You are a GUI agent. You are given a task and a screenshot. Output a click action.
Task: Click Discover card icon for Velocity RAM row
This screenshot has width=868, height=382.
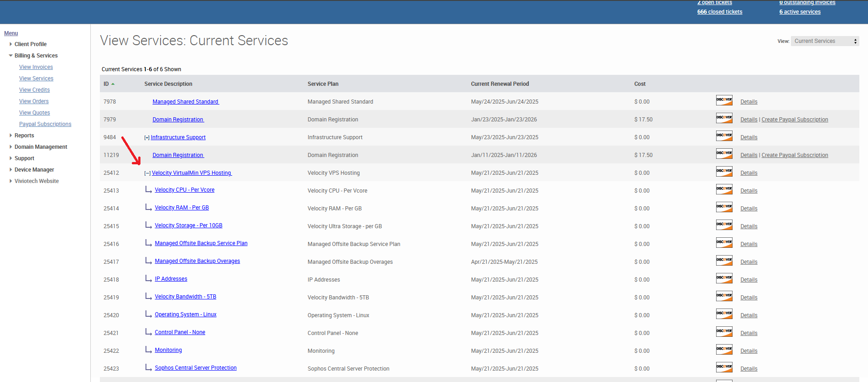pyautogui.click(x=724, y=207)
